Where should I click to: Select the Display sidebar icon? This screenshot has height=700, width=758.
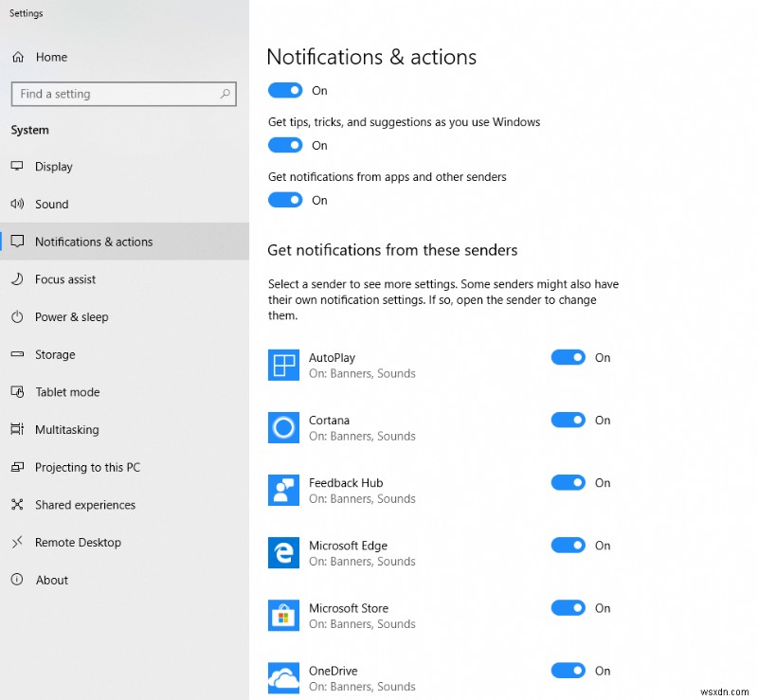(19, 167)
